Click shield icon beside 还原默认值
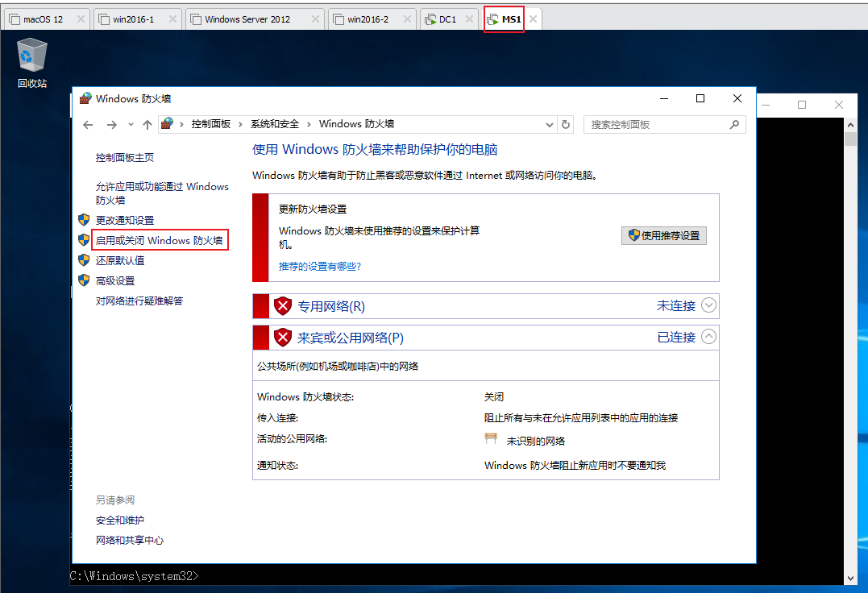 pyautogui.click(x=84, y=260)
